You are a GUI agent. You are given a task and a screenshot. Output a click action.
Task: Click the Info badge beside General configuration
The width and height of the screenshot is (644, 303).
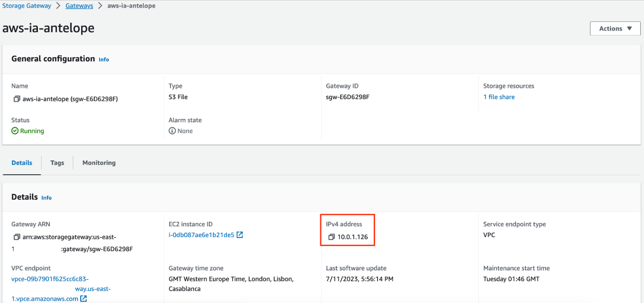coord(104,59)
